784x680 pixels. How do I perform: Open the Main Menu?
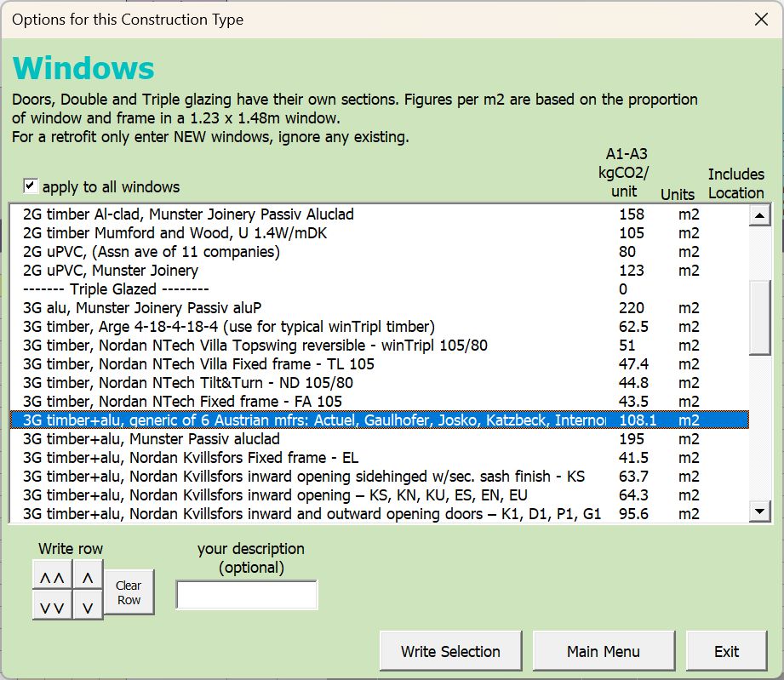pyautogui.click(x=603, y=651)
